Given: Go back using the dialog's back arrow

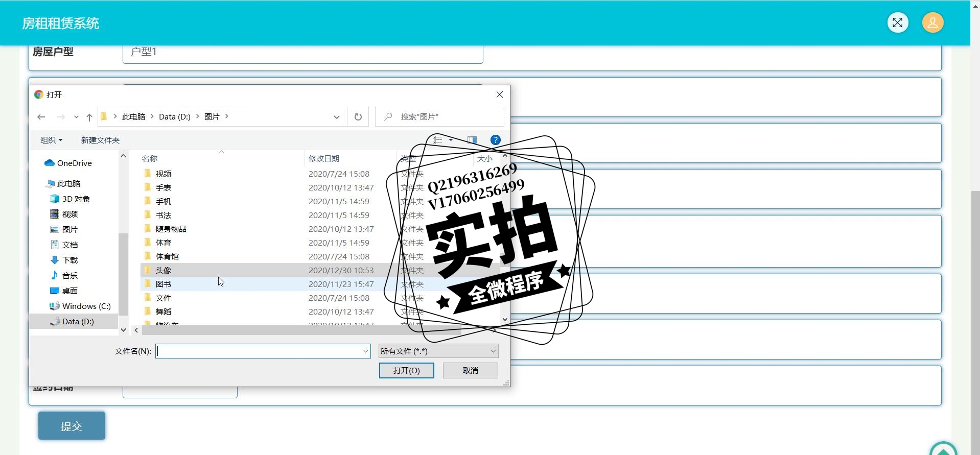Looking at the screenshot, I should pyautogui.click(x=41, y=117).
